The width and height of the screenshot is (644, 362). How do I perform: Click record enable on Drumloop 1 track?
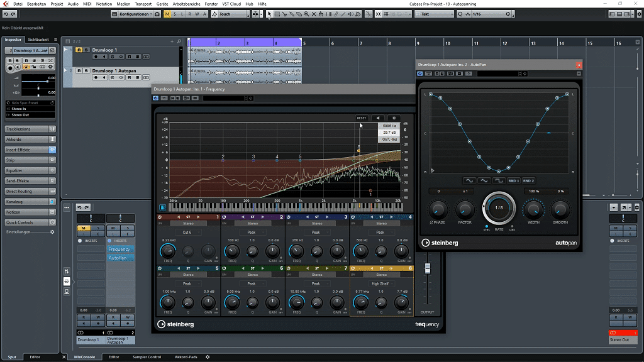coord(96,57)
